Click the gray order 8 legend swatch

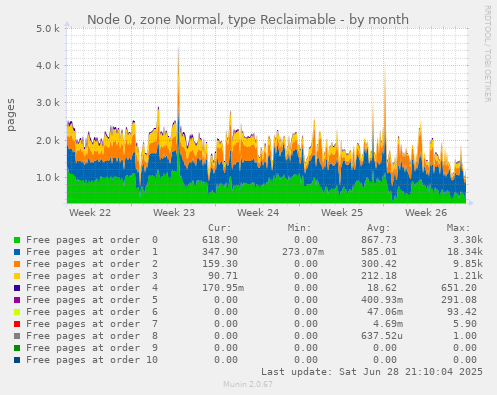tap(17, 336)
